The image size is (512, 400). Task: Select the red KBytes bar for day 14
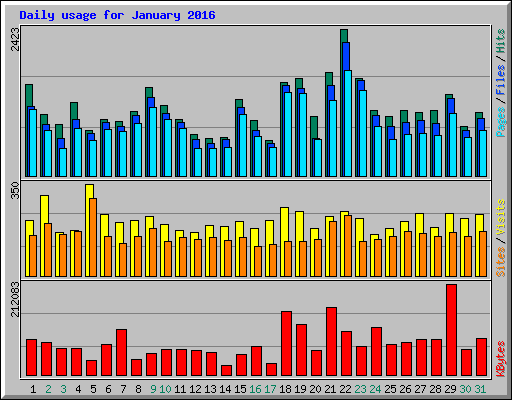tap(226, 370)
